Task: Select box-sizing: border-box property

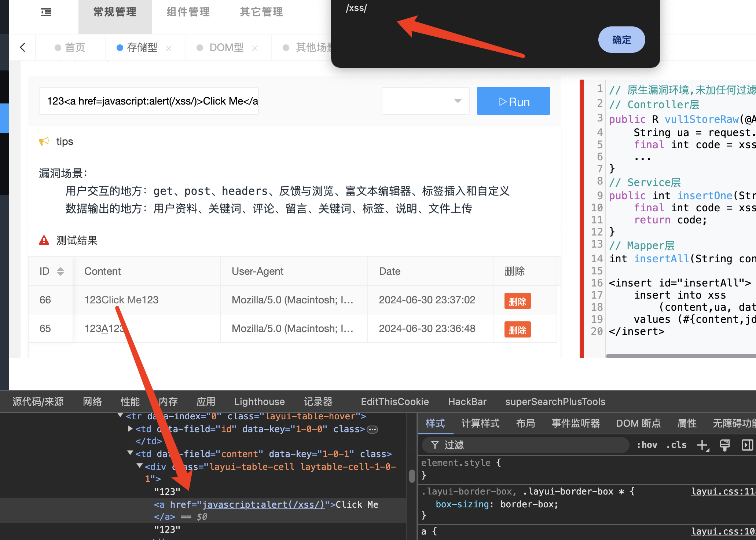Action: point(497,504)
